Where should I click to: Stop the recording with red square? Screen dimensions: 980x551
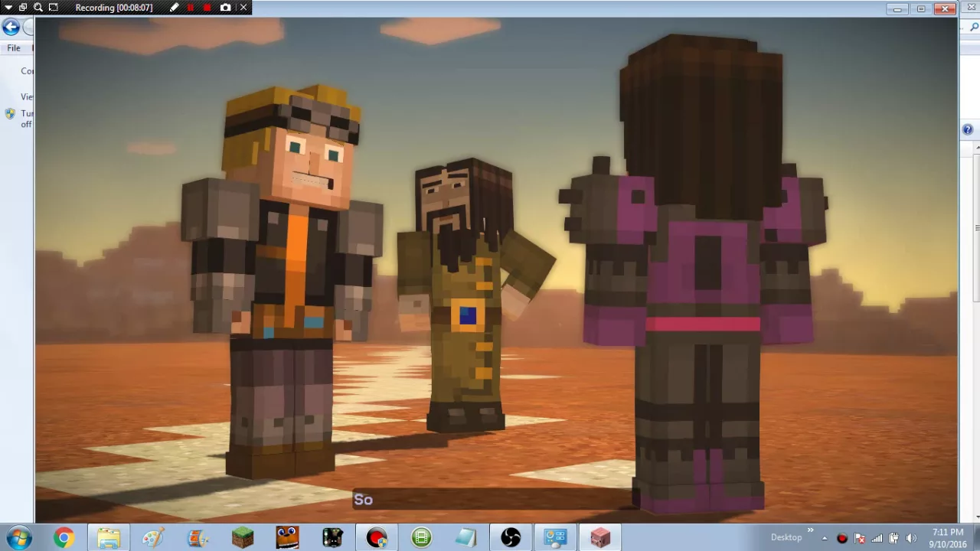click(207, 8)
